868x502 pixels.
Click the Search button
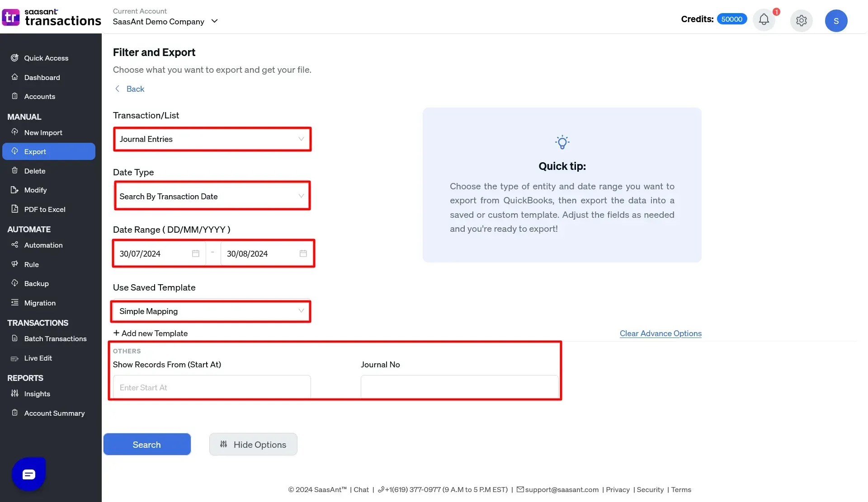(x=146, y=444)
